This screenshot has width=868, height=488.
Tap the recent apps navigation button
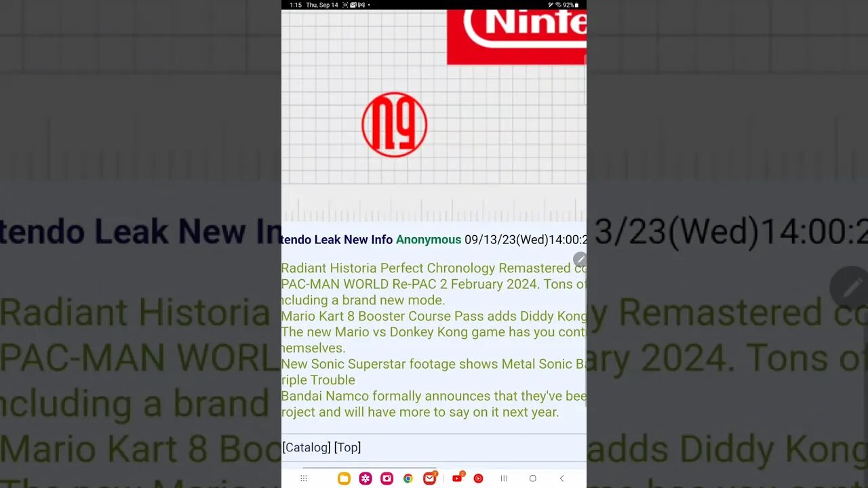(x=504, y=479)
